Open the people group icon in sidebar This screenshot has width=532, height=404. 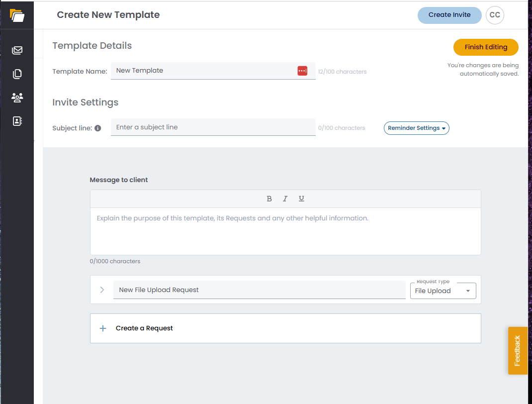(x=17, y=98)
